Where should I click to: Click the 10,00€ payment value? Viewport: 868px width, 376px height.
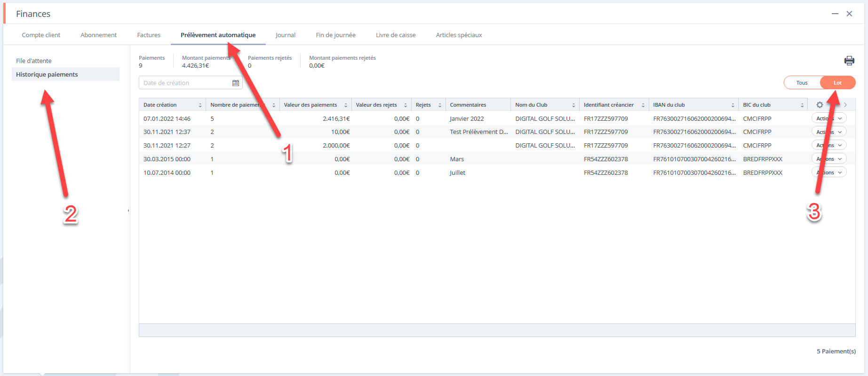(341, 132)
